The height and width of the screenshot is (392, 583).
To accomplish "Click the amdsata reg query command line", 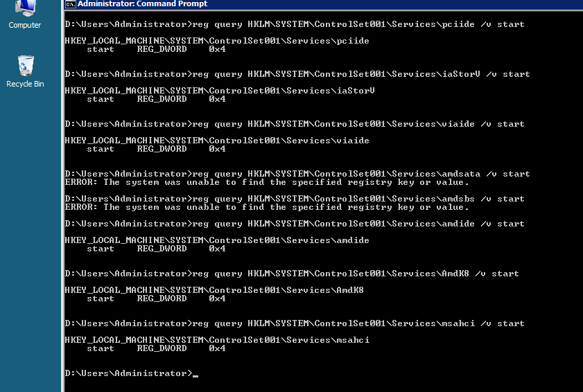I will [x=297, y=174].
